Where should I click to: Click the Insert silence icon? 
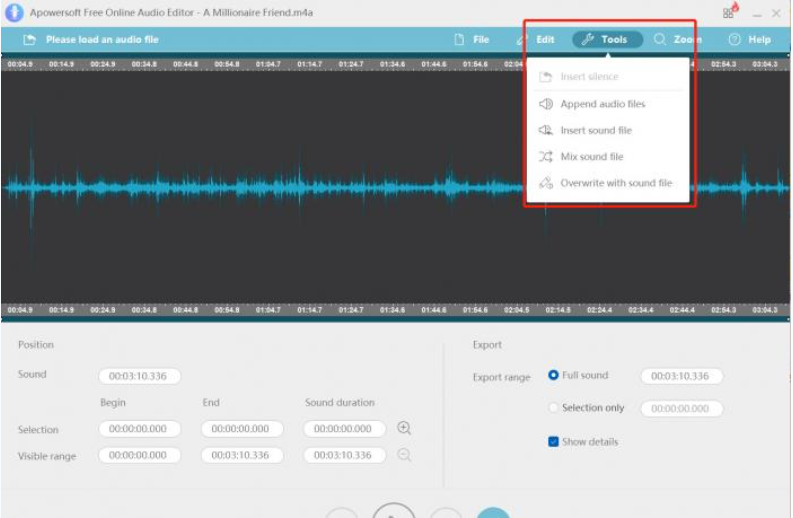coord(546,76)
